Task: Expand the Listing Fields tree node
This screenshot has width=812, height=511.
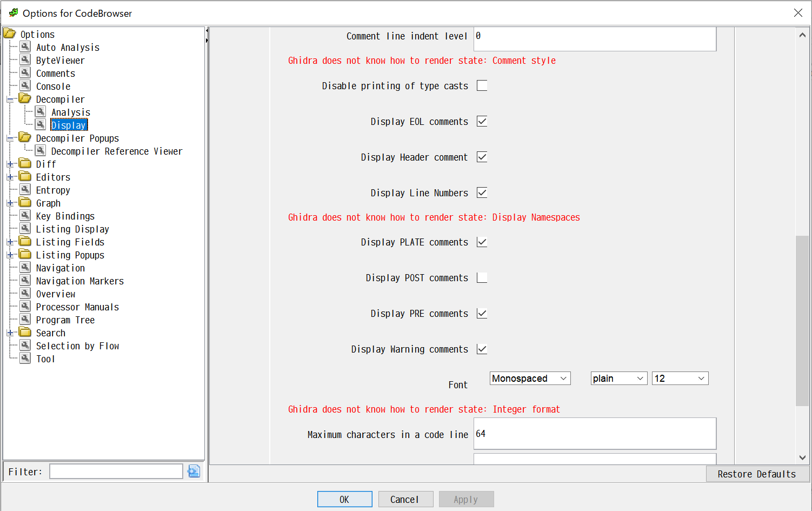Action: pyautogui.click(x=10, y=242)
